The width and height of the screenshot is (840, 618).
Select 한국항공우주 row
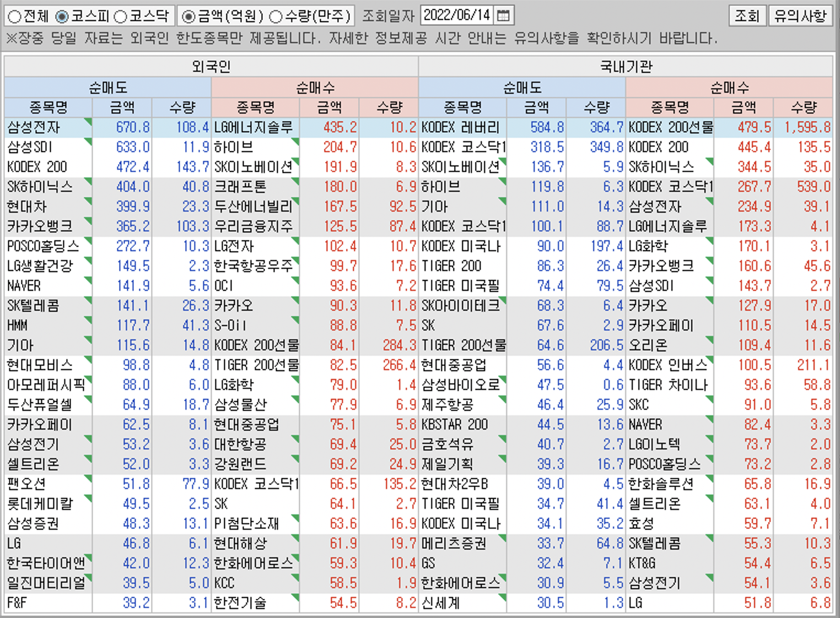tap(255, 266)
